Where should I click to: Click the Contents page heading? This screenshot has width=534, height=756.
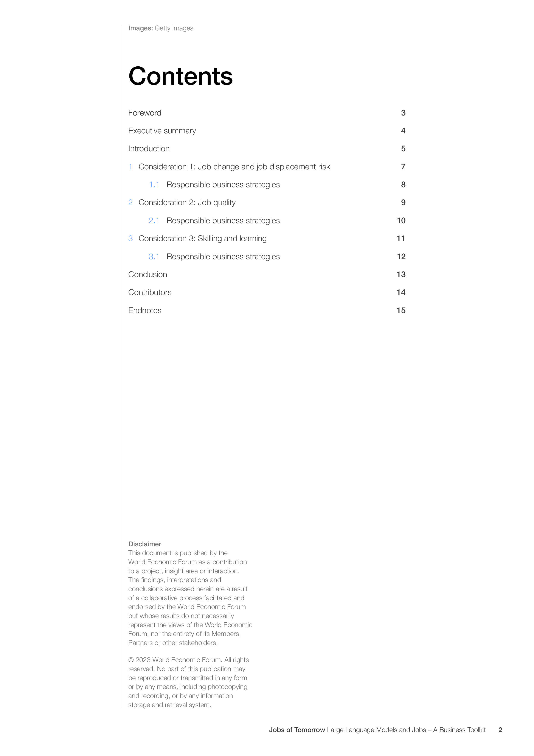(x=181, y=76)
